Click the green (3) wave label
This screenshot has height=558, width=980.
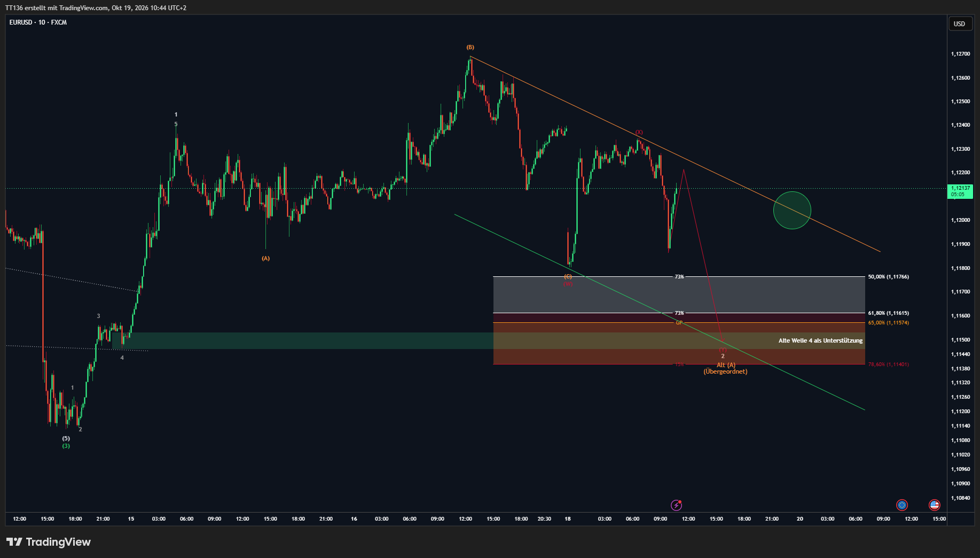[x=66, y=446]
